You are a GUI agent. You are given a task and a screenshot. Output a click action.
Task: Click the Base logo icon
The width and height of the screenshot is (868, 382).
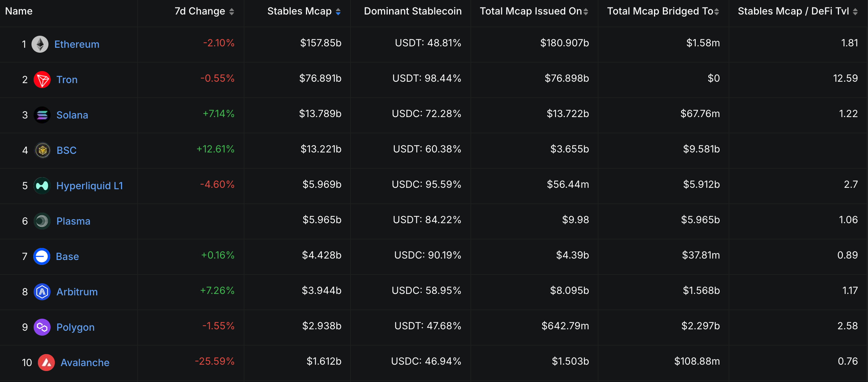(42, 256)
